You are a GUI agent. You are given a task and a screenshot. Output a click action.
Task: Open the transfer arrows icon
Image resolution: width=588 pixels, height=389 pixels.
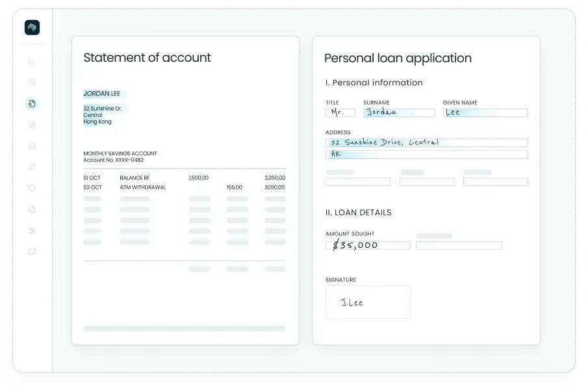(32, 167)
